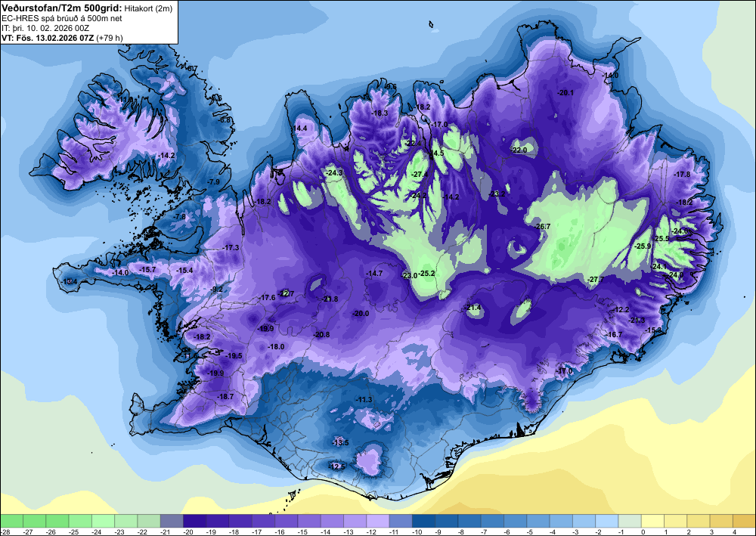Point at the -17.8 temperature label
Viewport: 756px width, 536px height.
(682, 174)
